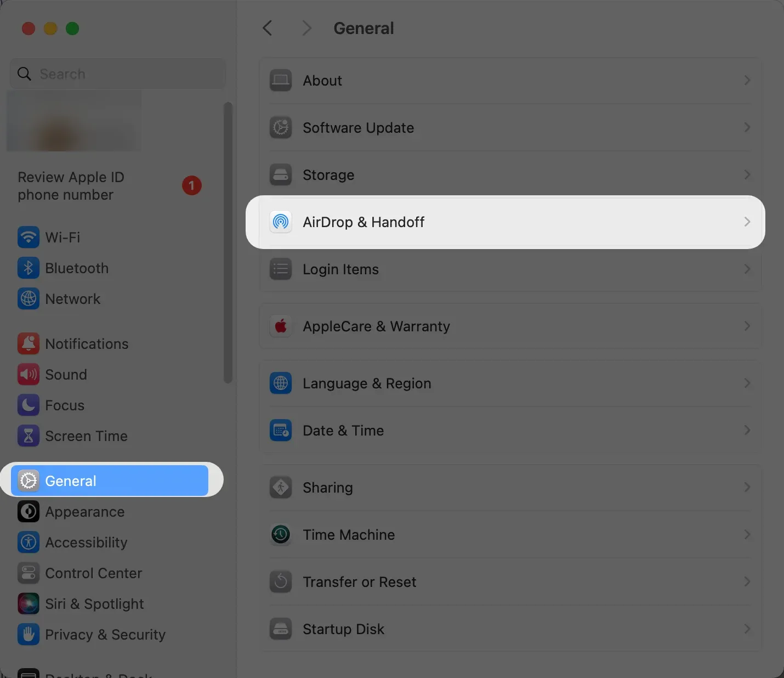Select Focus in the sidebar
Image resolution: width=784 pixels, height=678 pixels.
pos(110,405)
